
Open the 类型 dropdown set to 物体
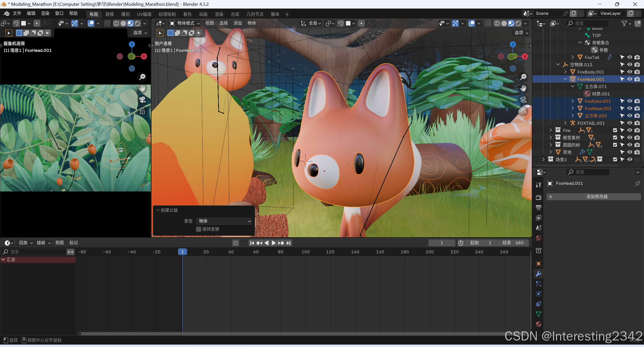tap(224, 221)
